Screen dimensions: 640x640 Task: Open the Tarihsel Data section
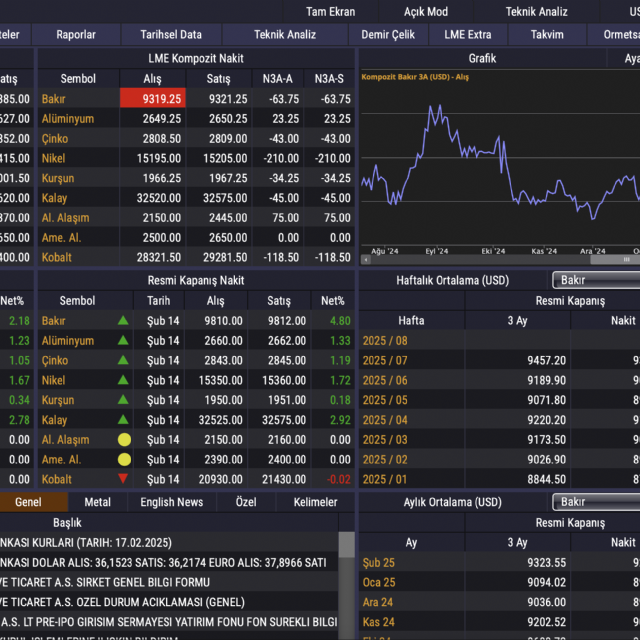[170, 34]
